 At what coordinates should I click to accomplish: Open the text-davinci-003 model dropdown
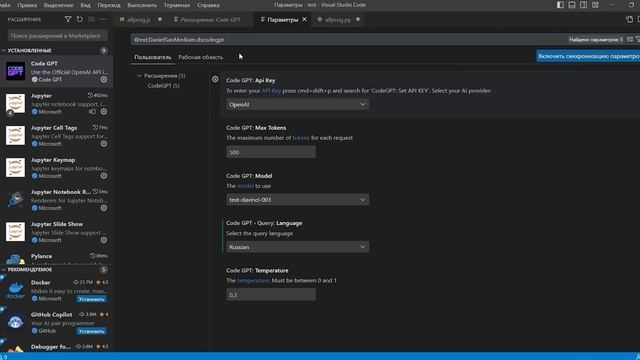(x=298, y=200)
